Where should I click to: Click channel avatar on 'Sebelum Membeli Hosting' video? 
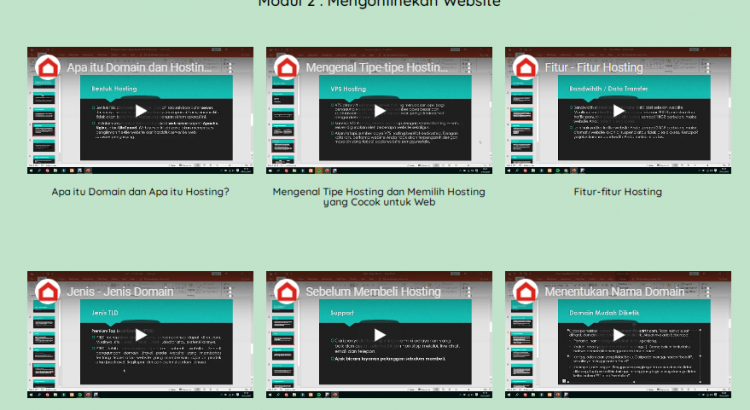click(x=287, y=292)
